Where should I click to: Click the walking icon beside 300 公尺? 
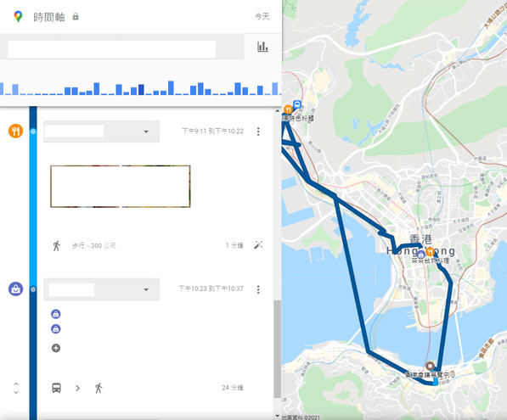click(57, 245)
